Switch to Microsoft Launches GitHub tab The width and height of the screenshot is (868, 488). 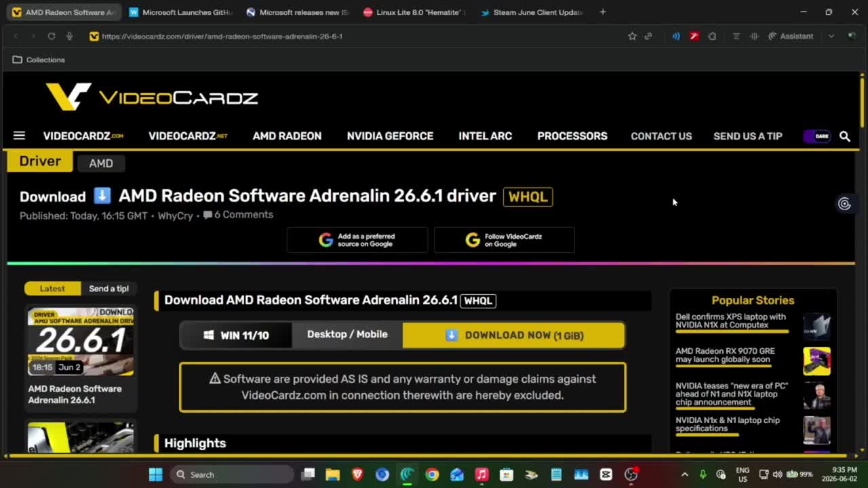180,12
